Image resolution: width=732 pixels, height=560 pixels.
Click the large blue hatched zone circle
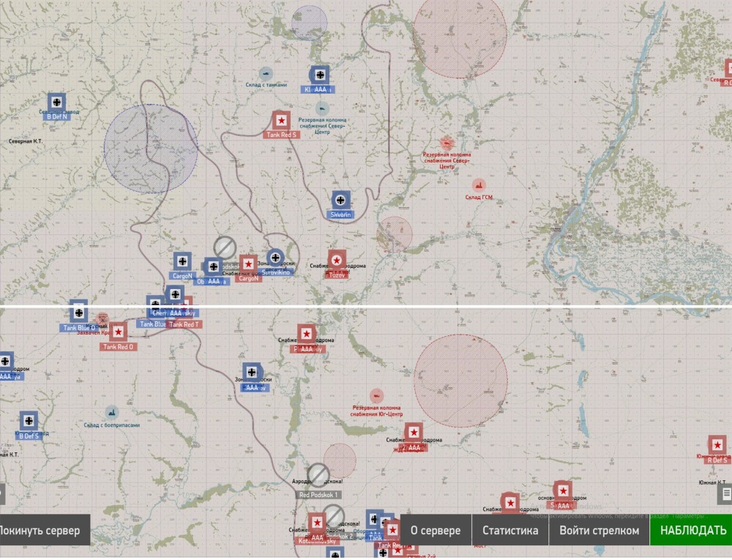click(x=150, y=149)
